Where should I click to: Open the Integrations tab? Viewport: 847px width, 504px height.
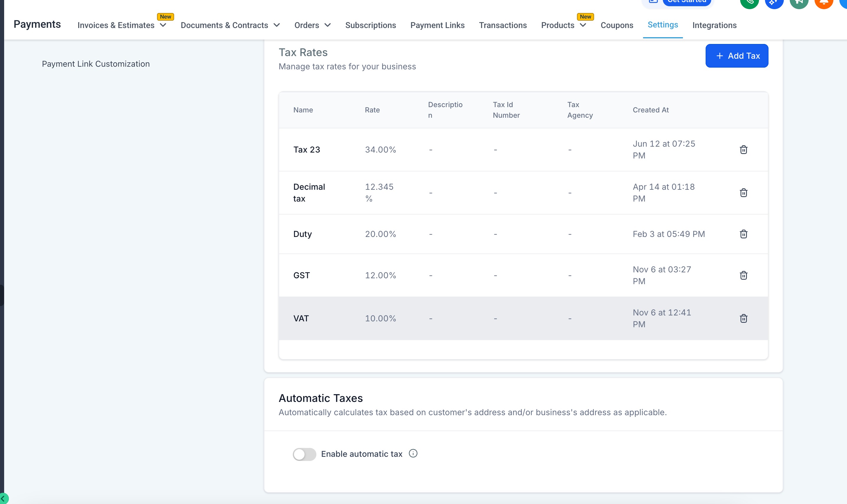pyautogui.click(x=714, y=25)
